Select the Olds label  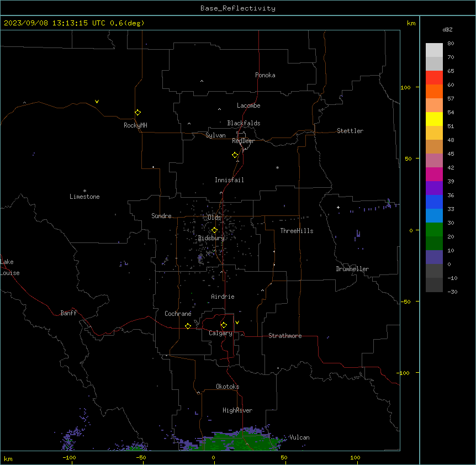(214, 218)
